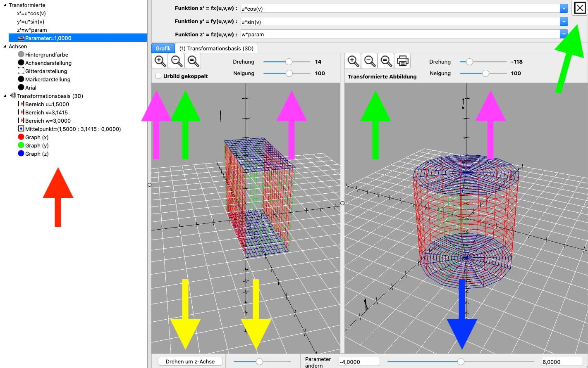Open the Funktion y' dropdown arrow
Screen dimensions: 588x368
[564, 21]
